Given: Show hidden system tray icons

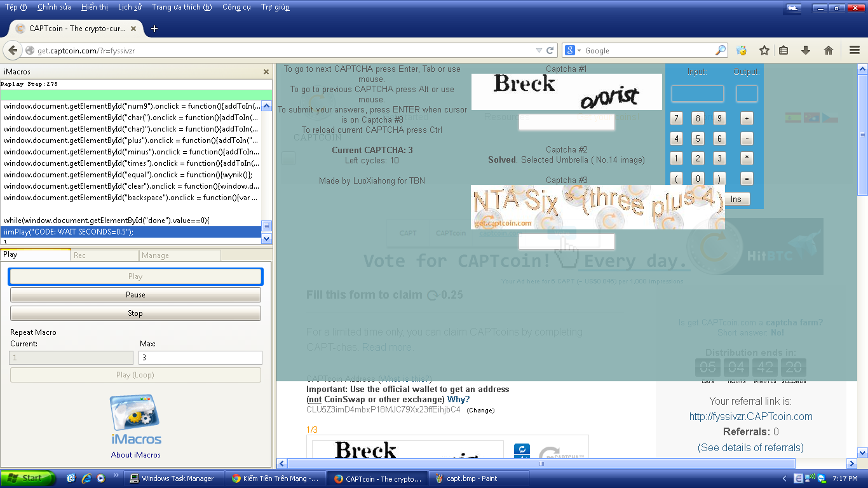Looking at the screenshot, I should tap(784, 478).
